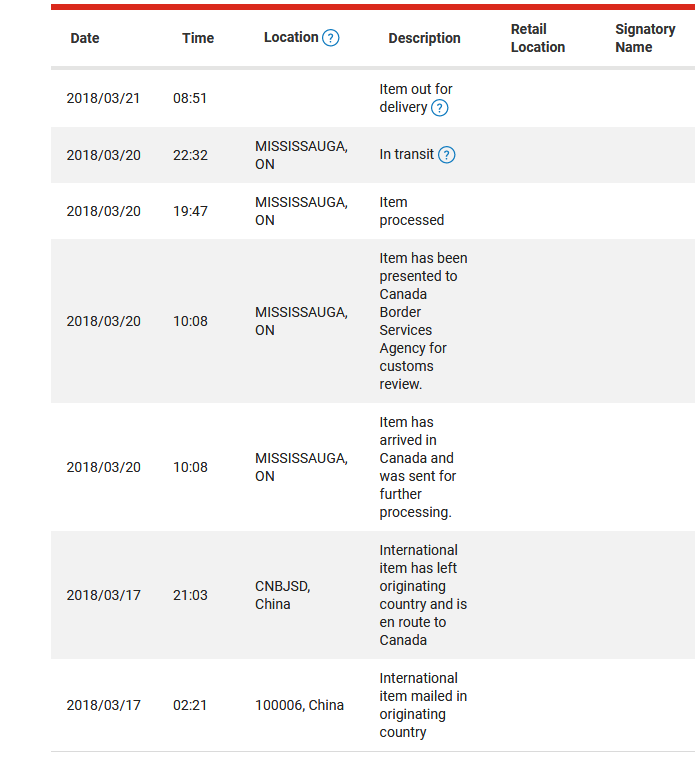Select the 21:03 time entry

[190, 595]
